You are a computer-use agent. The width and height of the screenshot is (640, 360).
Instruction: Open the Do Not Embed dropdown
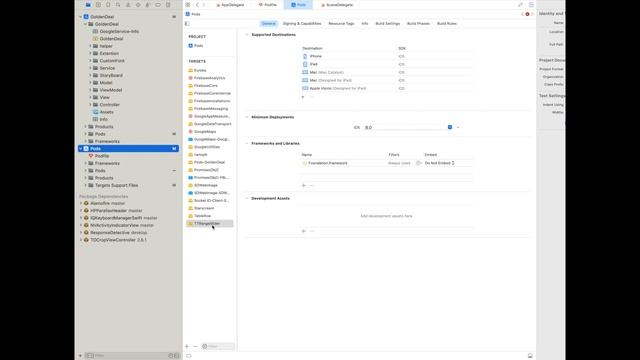point(440,163)
